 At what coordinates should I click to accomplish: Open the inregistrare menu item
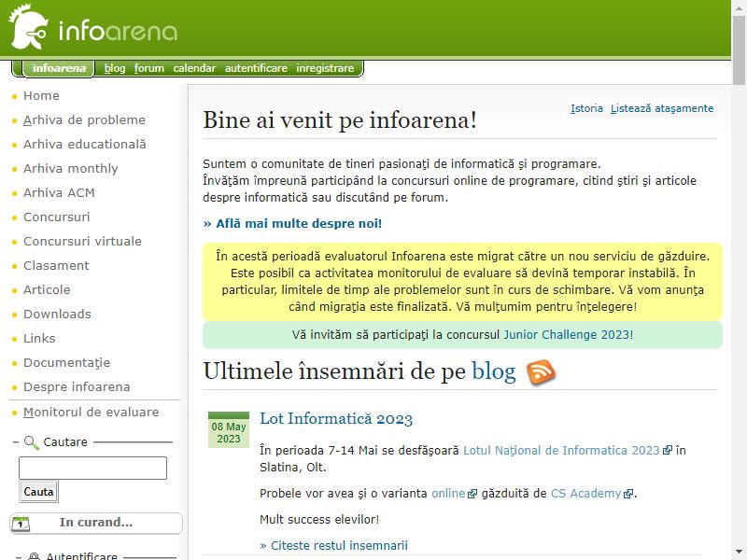(x=325, y=68)
